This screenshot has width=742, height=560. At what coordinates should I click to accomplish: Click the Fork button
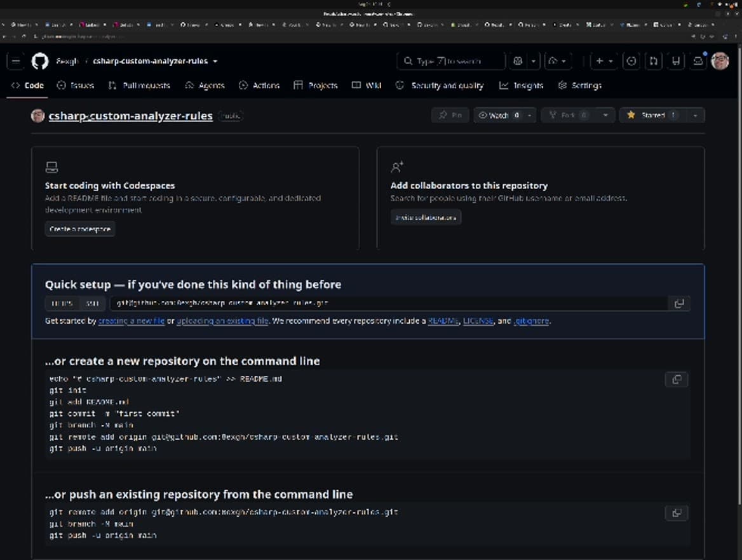click(569, 116)
